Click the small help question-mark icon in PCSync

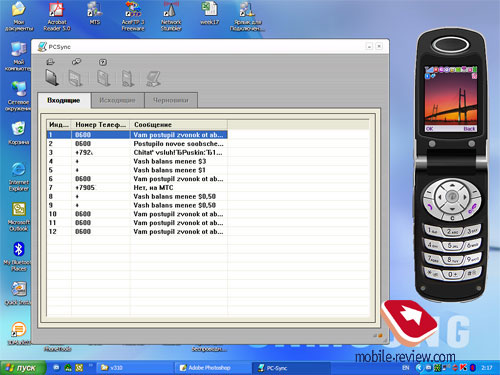[103, 62]
